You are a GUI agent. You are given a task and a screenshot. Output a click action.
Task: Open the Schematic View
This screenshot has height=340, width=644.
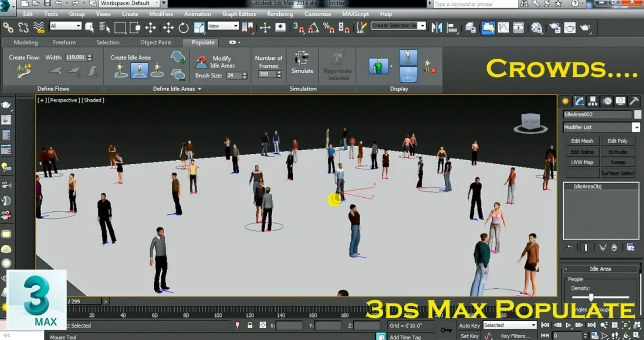point(518,28)
